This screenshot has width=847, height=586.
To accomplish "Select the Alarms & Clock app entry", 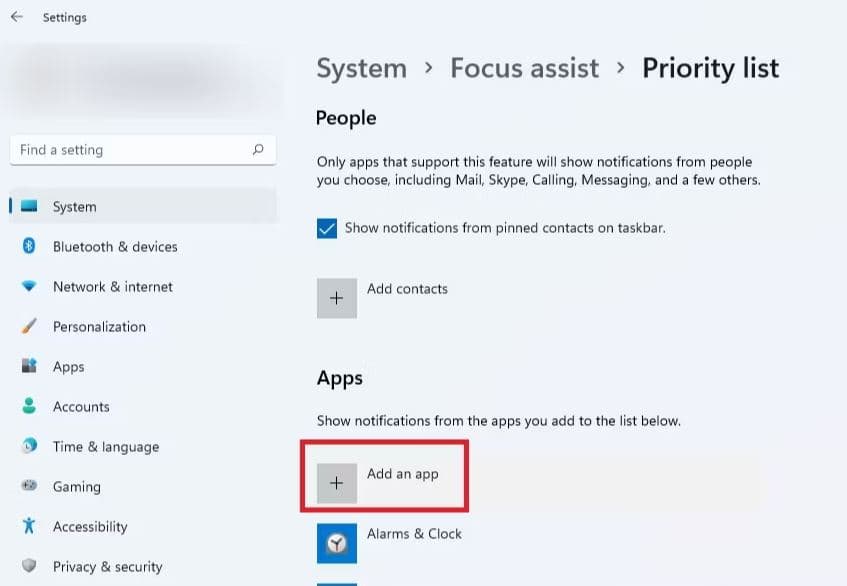I will pyautogui.click(x=413, y=534).
